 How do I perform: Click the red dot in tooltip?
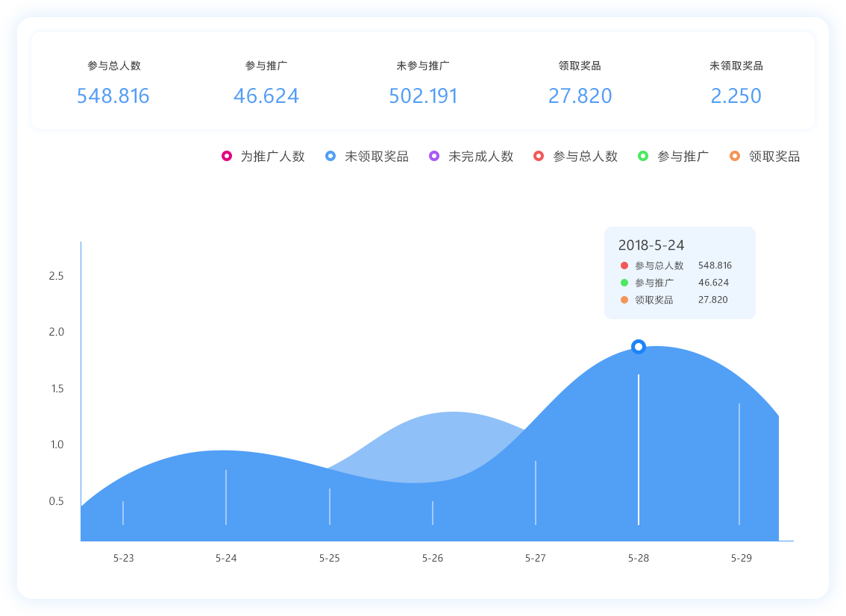(x=624, y=265)
